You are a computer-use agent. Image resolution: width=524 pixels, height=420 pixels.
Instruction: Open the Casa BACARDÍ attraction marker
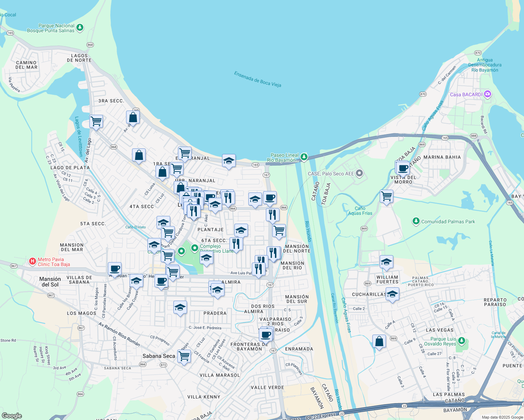488,94
